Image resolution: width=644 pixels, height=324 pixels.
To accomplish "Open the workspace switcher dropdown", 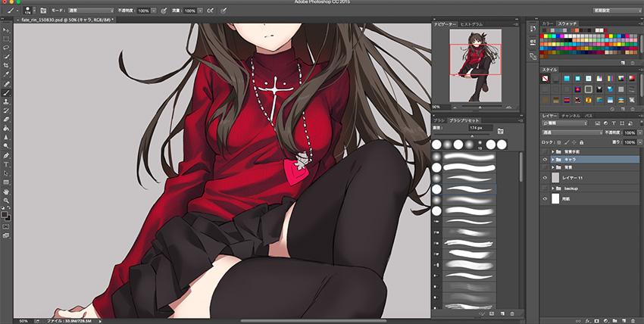I will point(617,11).
